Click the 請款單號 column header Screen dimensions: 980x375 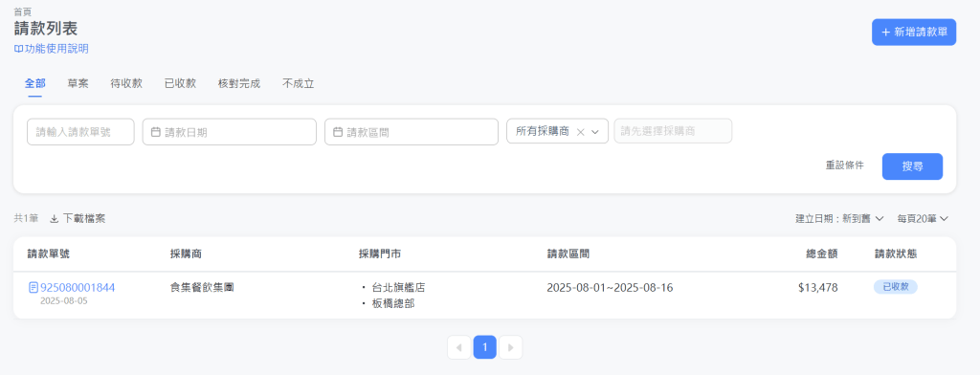49,254
